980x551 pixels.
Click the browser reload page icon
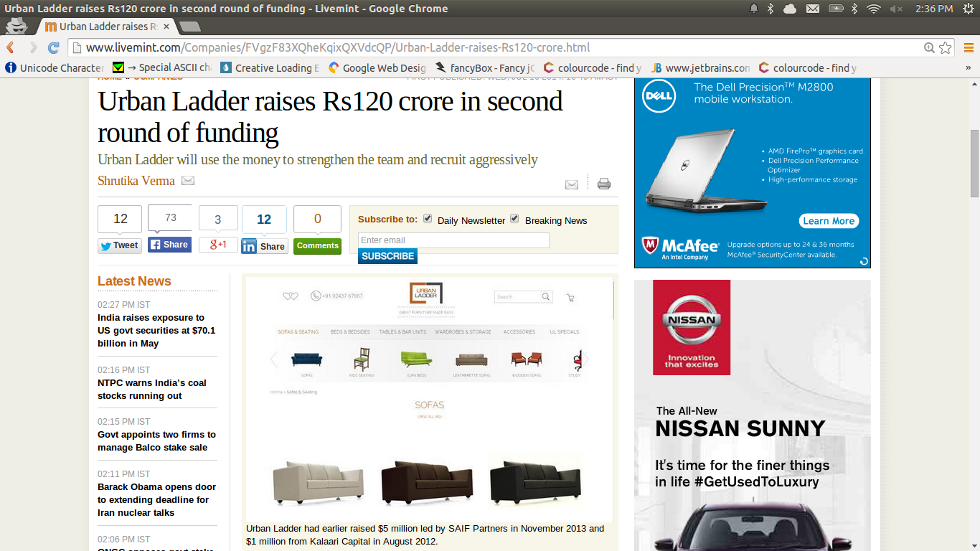coord(53,48)
